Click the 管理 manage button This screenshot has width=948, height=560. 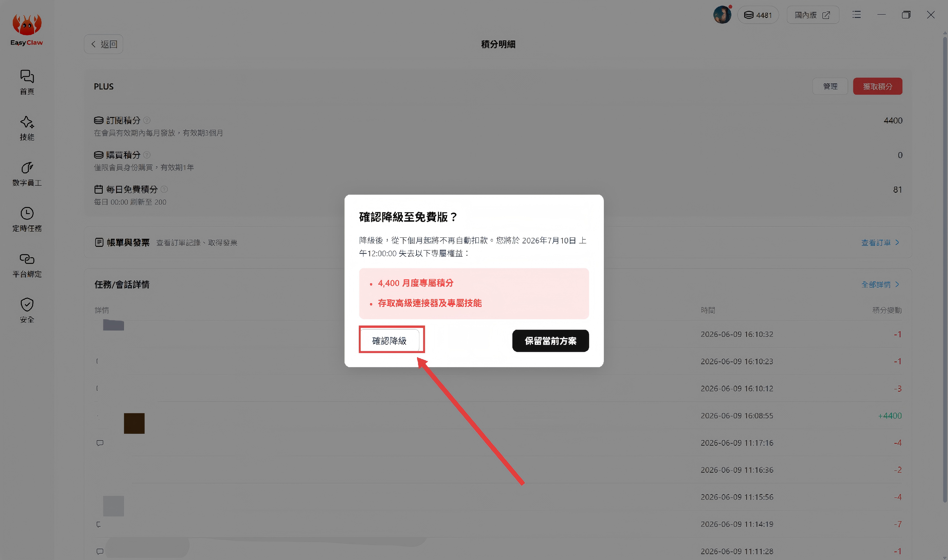[830, 86]
